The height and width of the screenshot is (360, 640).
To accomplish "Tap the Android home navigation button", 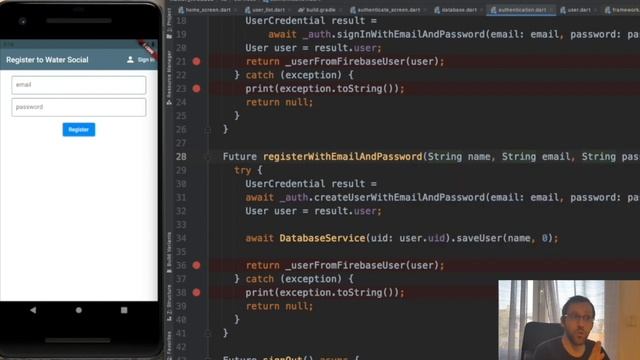I will click(x=79, y=310).
